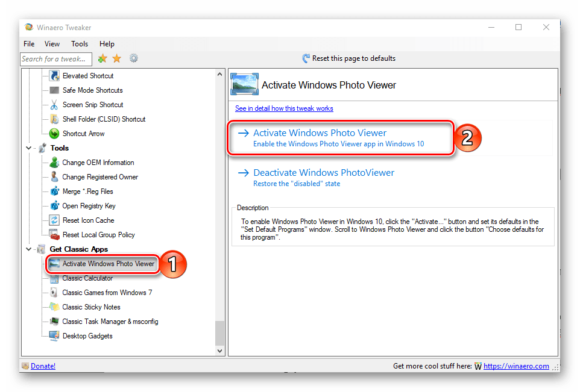The width and height of the screenshot is (580, 392).
Task: Select the Classic Calculator icon
Action: coord(54,278)
